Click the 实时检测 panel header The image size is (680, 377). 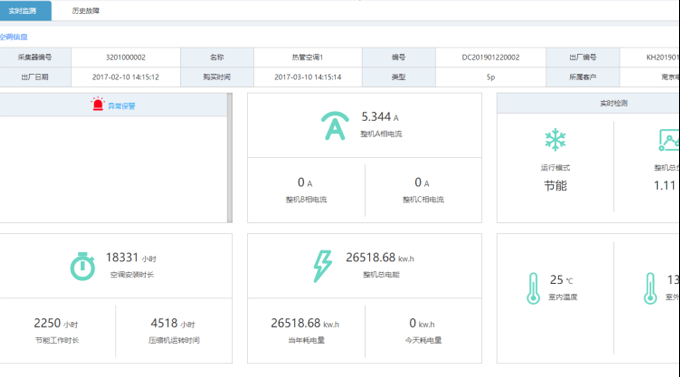tap(588, 103)
